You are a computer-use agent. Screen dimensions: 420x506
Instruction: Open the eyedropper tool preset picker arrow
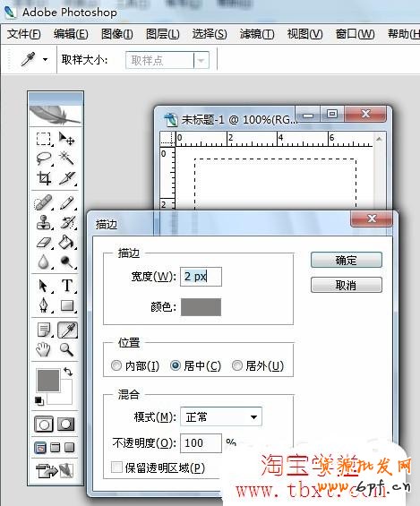tap(45, 59)
